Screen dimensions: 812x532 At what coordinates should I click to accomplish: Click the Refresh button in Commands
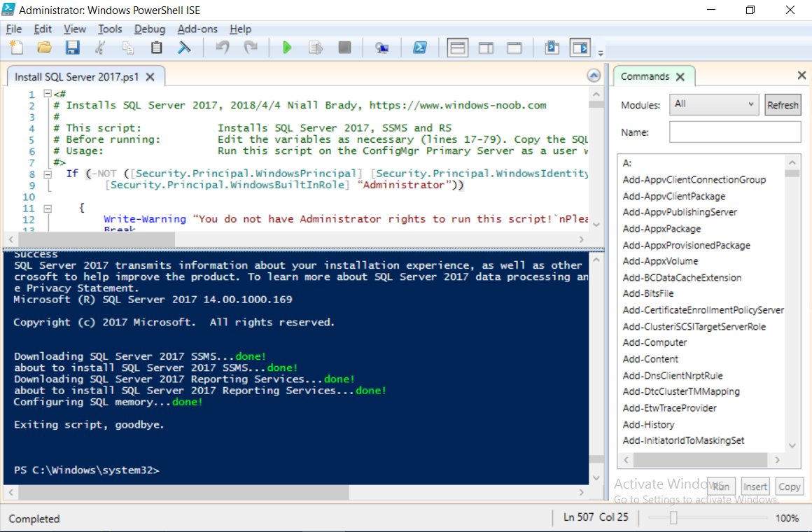[783, 105]
